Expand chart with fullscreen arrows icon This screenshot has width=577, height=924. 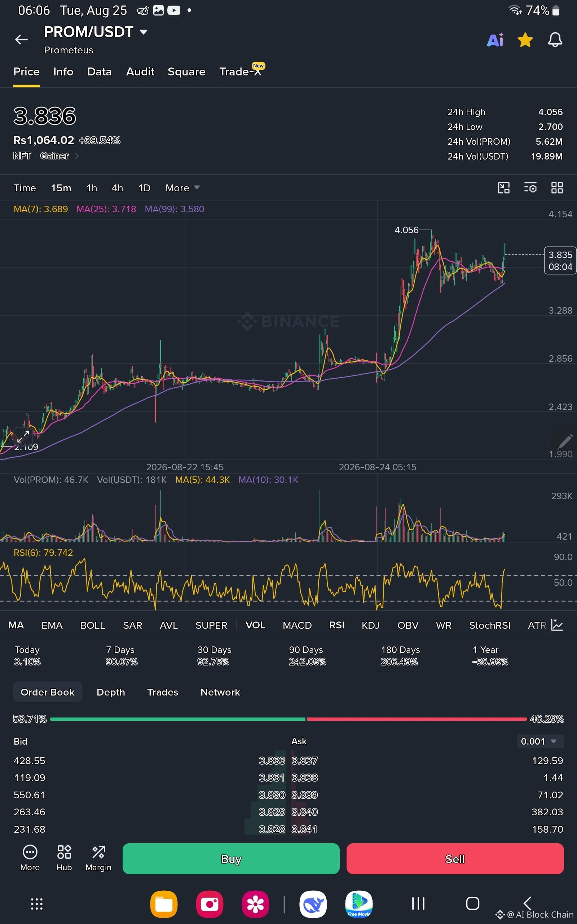[x=22, y=436]
